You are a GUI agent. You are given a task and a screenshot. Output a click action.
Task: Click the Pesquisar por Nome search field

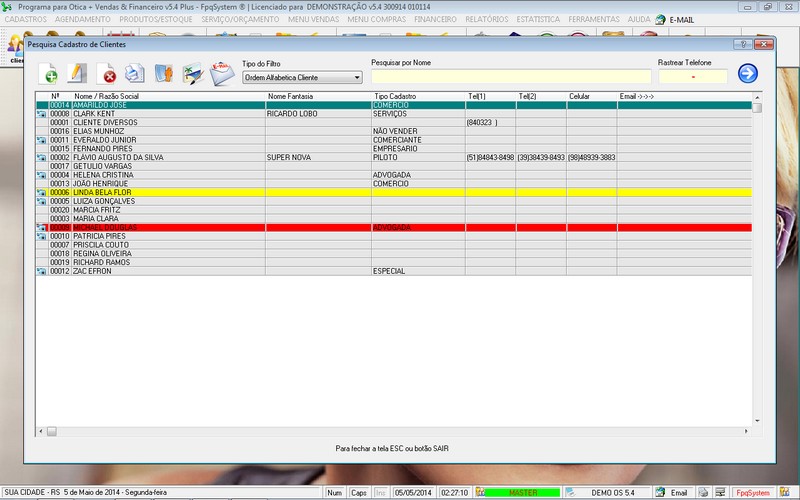coord(511,77)
